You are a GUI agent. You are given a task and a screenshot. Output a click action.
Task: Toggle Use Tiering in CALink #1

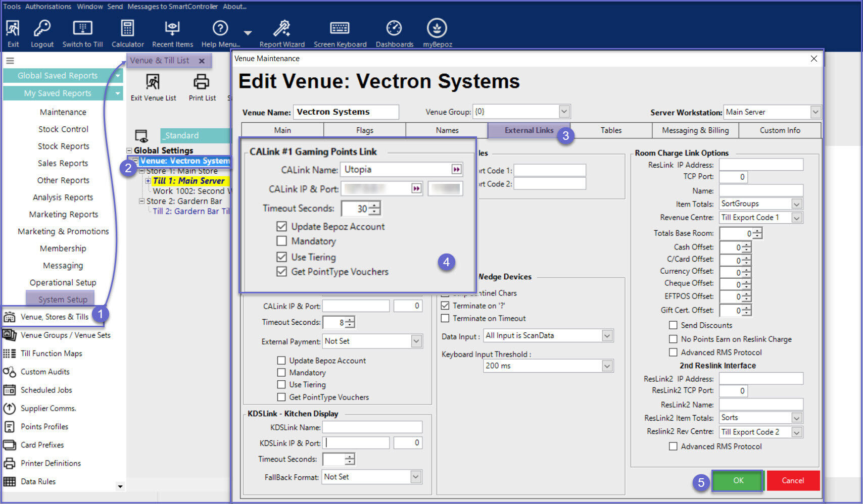coord(281,257)
